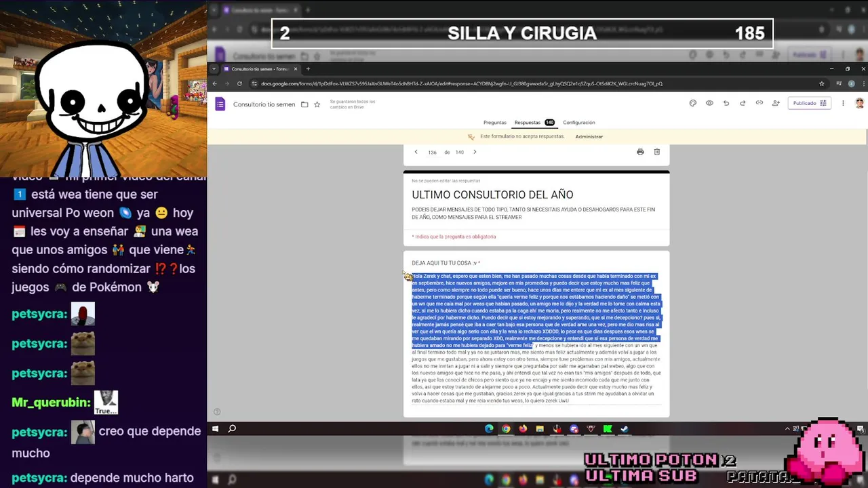Open Microsoft Edge from taskbar
The height and width of the screenshot is (488, 868).
[489, 428]
